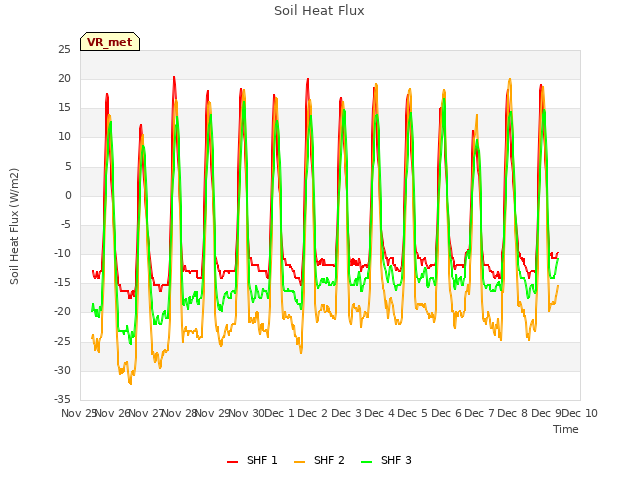Click the 25 y-axis tick label
The height and width of the screenshot is (480, 640).
coord(64,49)
